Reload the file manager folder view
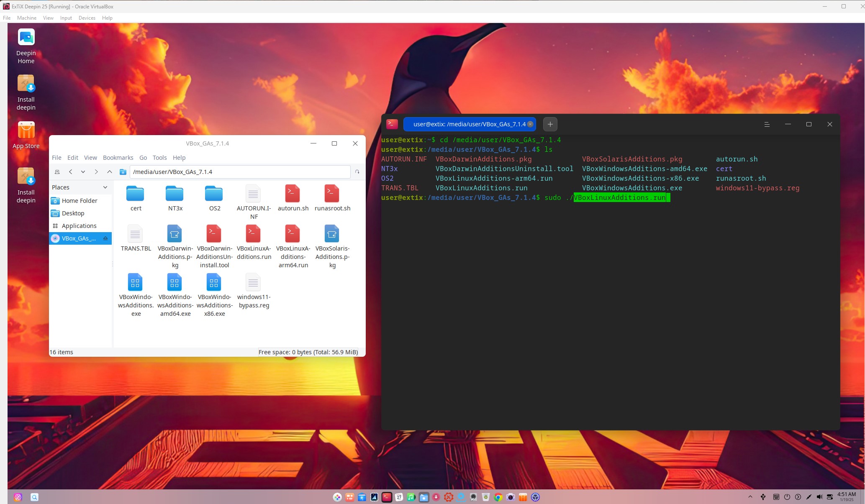The width and height of the screenshot is (865, 504). tap(357, 172)
